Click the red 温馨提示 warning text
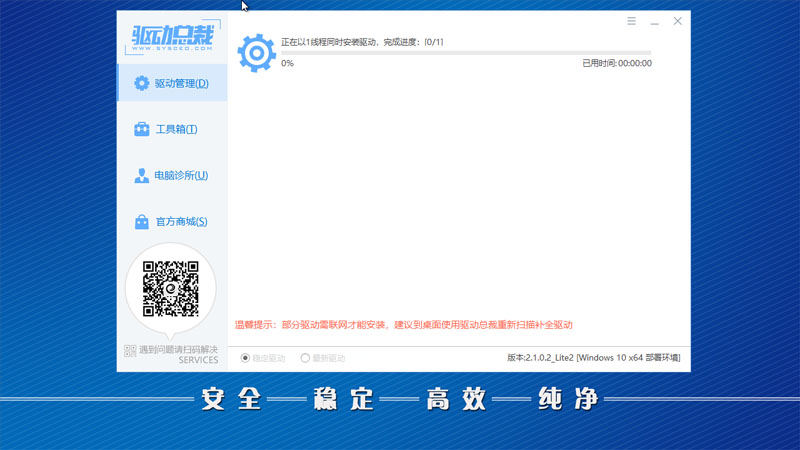 [x=404, y=325]
